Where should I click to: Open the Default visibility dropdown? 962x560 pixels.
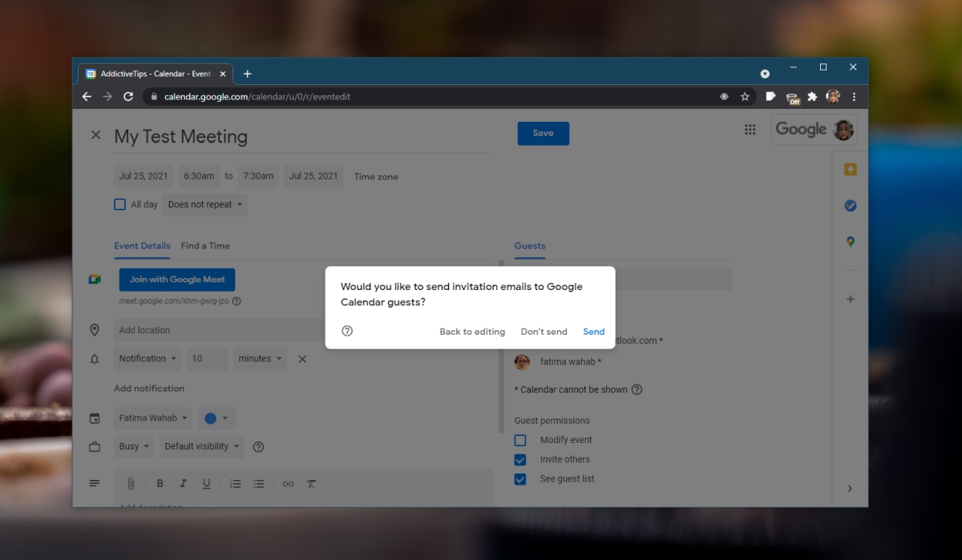tap(202, 446)
